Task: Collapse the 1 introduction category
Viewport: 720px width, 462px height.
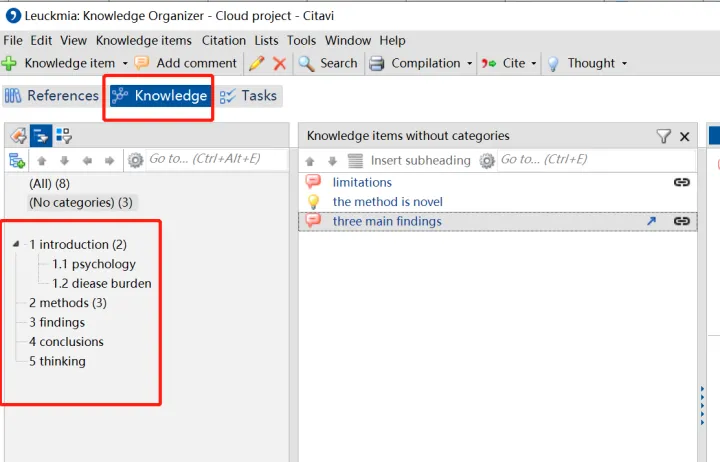Action: click(x=16, y=244)
